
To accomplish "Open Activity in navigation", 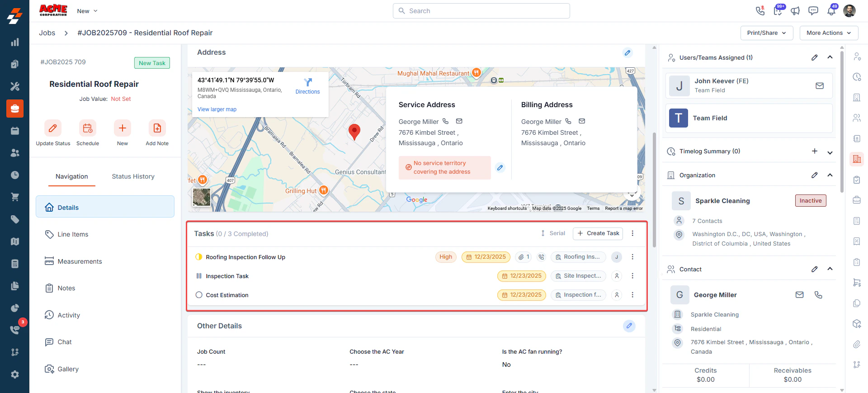I will pyautogui.click(x=105, y=315).
